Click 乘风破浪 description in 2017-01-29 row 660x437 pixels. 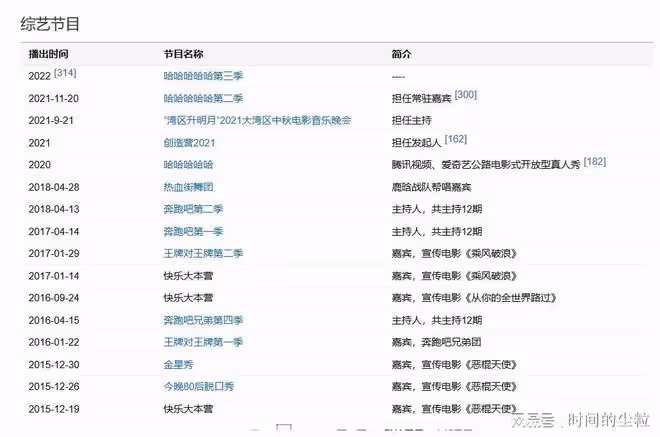pos(454,253)
